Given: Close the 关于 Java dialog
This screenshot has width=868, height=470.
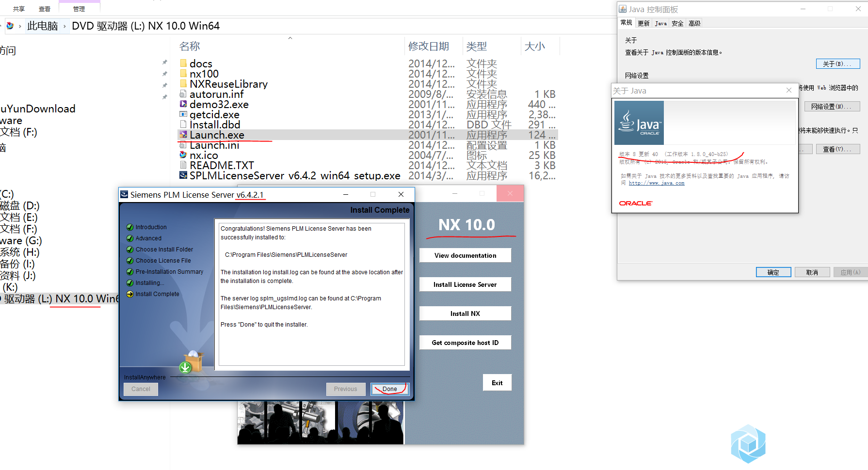Looking at the screenshot, I should tap(789, 90).
